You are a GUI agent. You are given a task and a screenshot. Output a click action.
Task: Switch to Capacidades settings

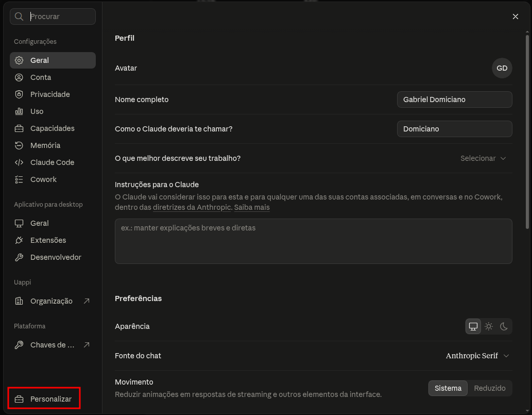pos(53,128)
